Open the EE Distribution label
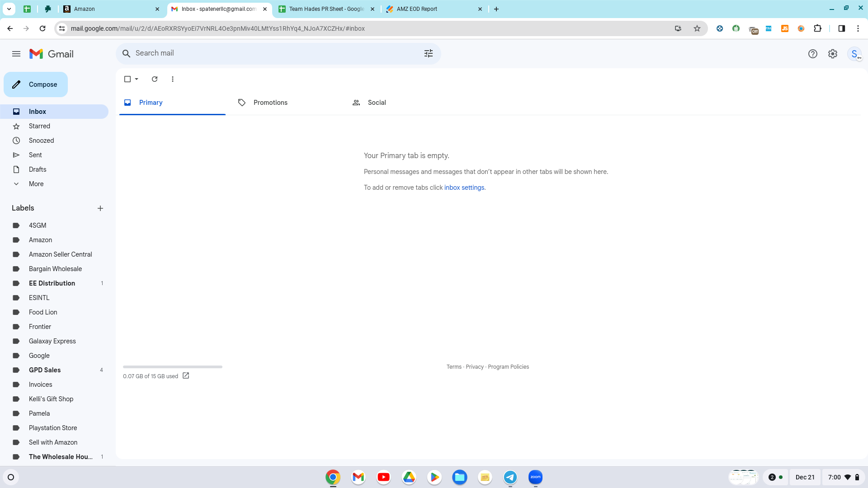Screen dimensions: 868x488 pos(54,283)
